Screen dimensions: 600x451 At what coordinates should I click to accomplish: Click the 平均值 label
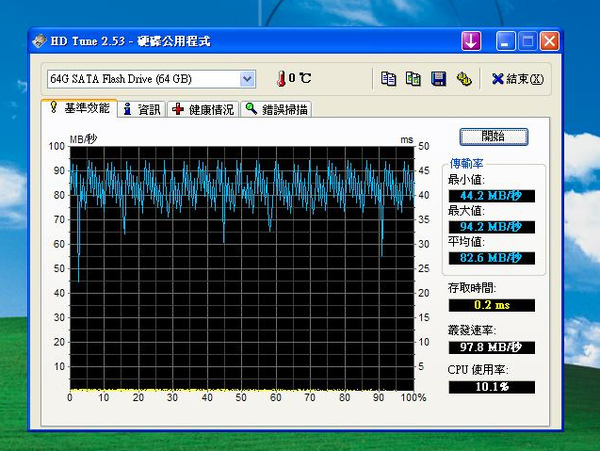(x=466, y=242)
